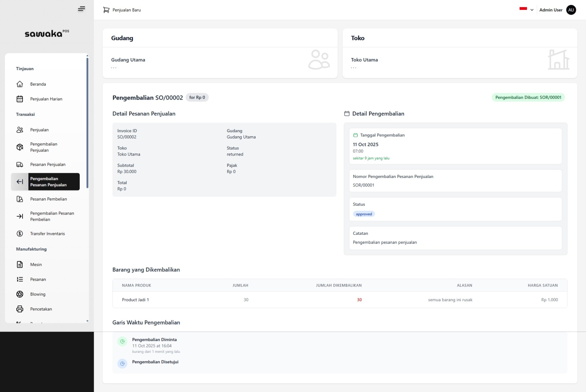The height and width of the screenshot is (392, 586).
Task: Select Pengembalian Pesanan Pembelian menu item
Action: (x=52, y=216)
